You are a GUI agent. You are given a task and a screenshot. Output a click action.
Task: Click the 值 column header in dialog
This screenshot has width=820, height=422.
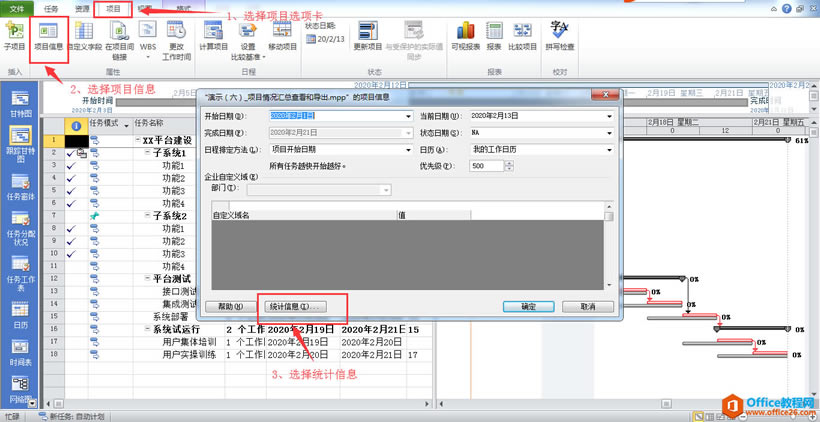(x=434, y=215)
